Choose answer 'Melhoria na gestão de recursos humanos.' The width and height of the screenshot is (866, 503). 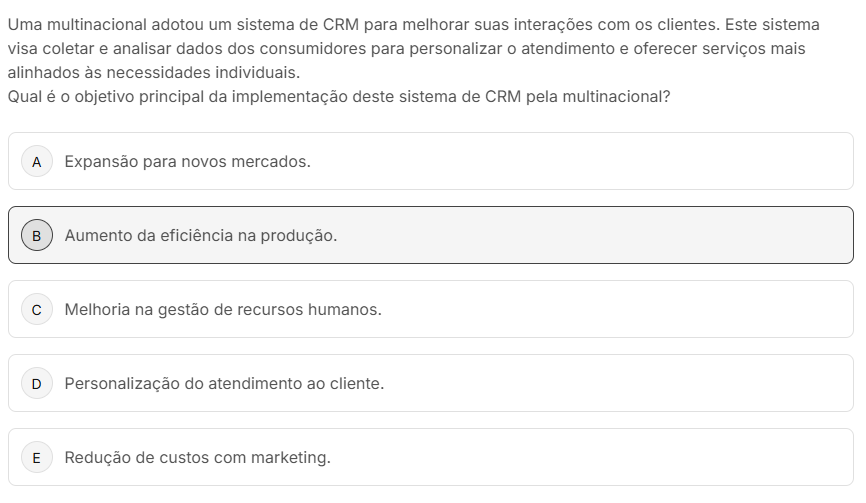click(223, 310)
